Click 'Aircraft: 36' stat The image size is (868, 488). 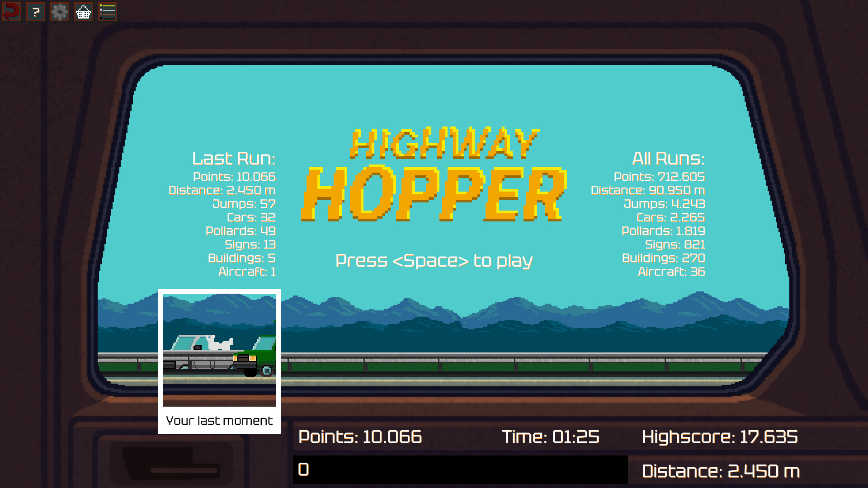coord(671,272)
